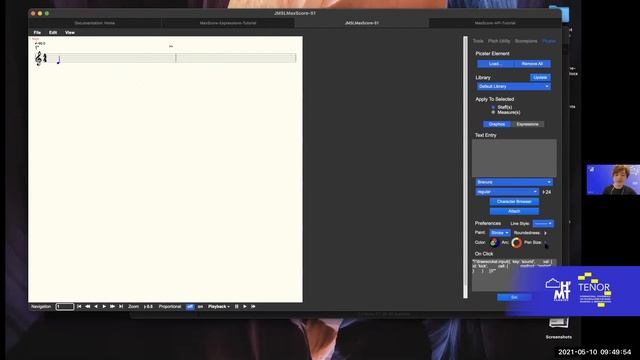
Task: Select the Staff(s) radio option
Action: [x=493, y=107]
